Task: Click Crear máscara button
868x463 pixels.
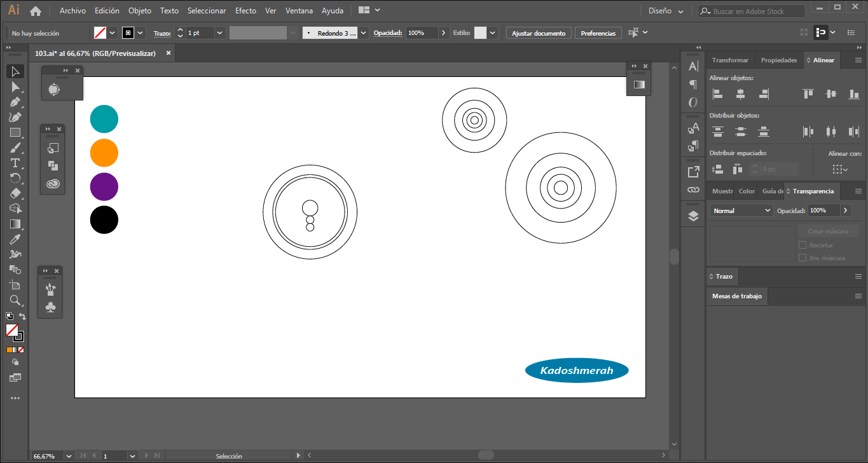Action: pos(828,231)
